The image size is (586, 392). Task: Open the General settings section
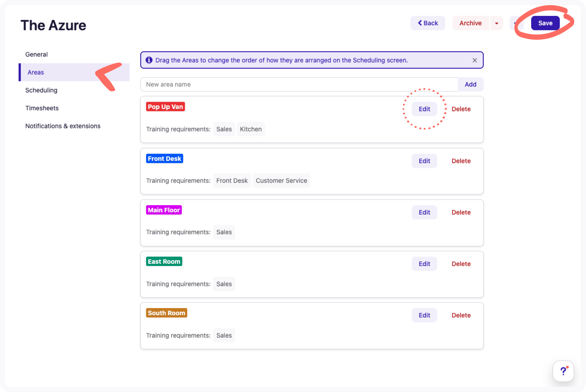tap(36, 55)
